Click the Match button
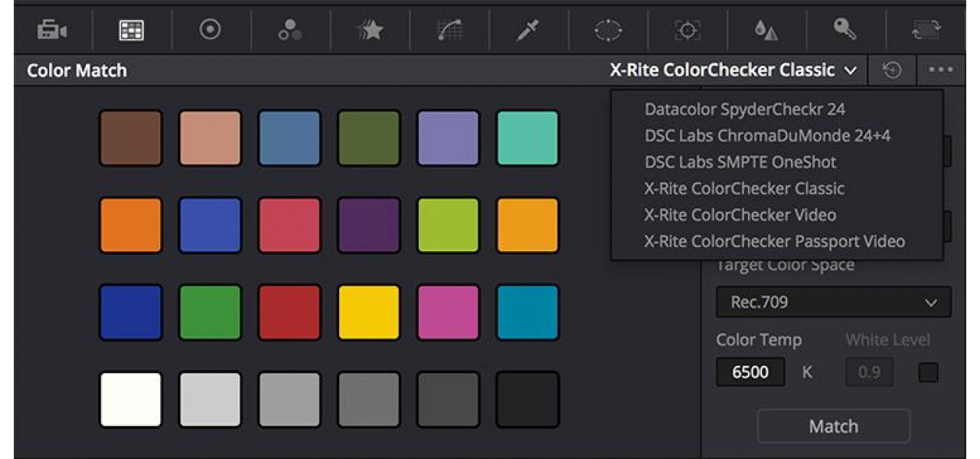Viewport: 980px width, 459px height. 834,426
